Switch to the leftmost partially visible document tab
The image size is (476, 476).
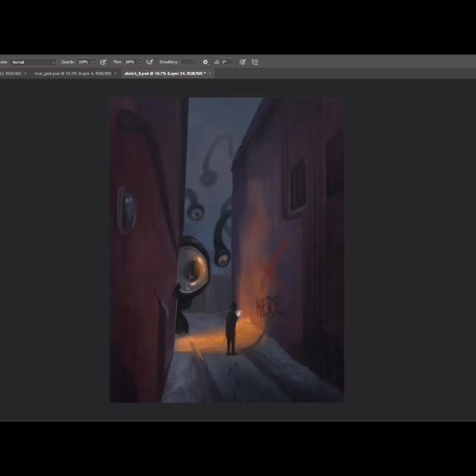pos(11,74)
